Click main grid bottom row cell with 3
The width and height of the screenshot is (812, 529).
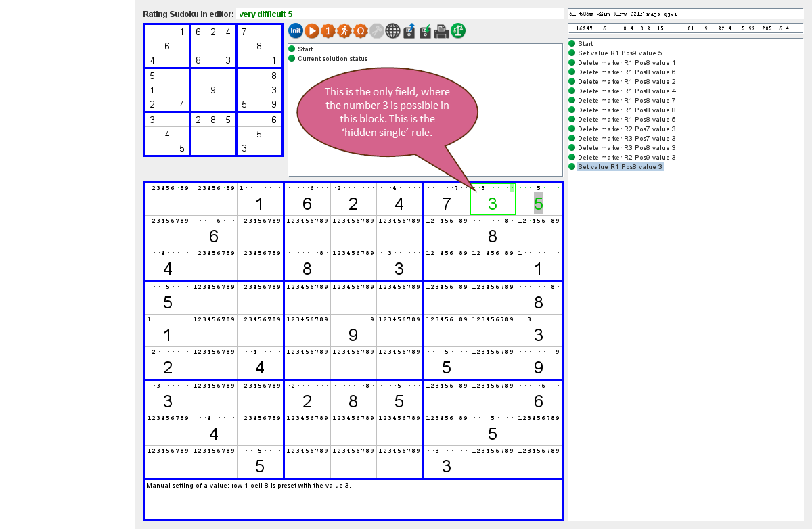pos(446,461)
